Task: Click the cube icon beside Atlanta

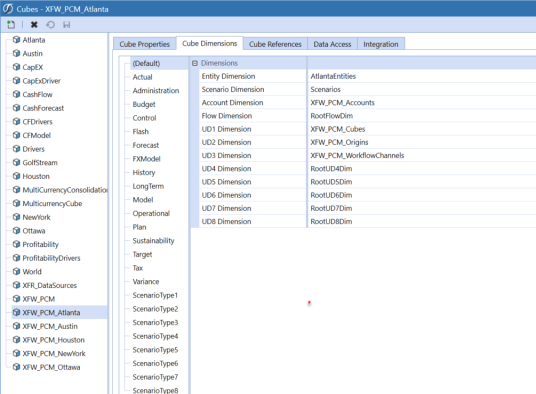Action: [16, 40]
